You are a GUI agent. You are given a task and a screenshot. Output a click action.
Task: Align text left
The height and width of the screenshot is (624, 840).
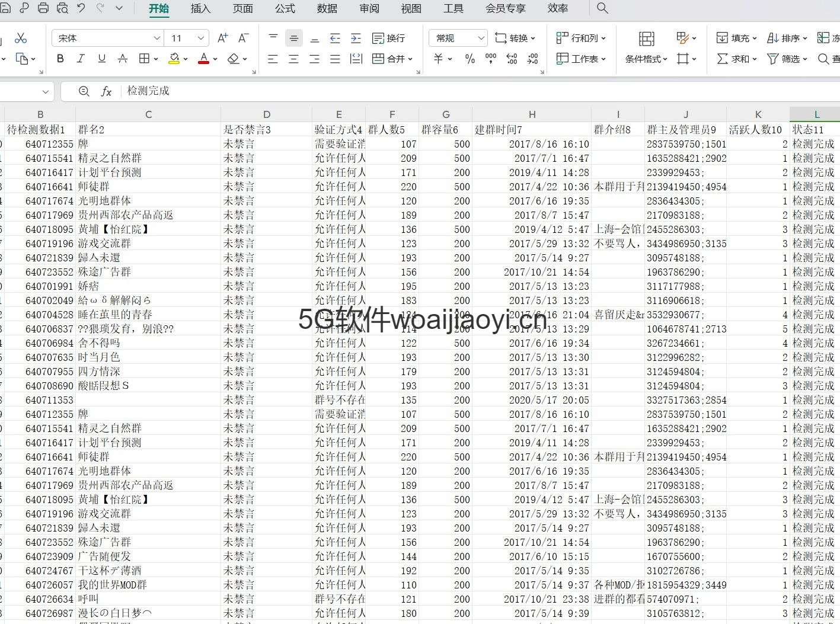273,59
